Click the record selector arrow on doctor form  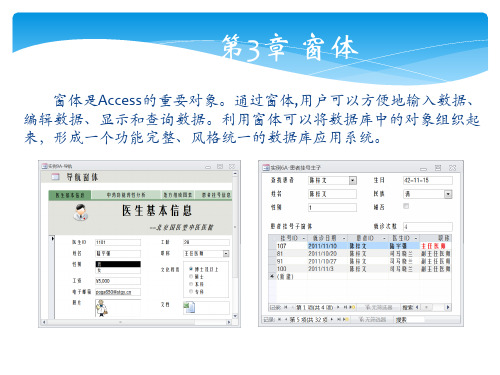click(x=52, y=238)
